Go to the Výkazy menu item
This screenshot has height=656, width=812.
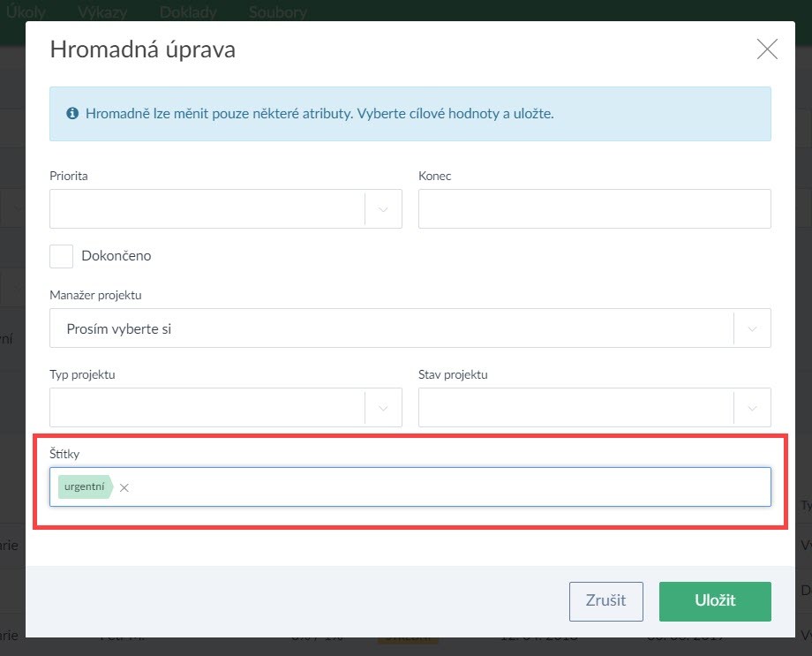[x=103, y=12]
